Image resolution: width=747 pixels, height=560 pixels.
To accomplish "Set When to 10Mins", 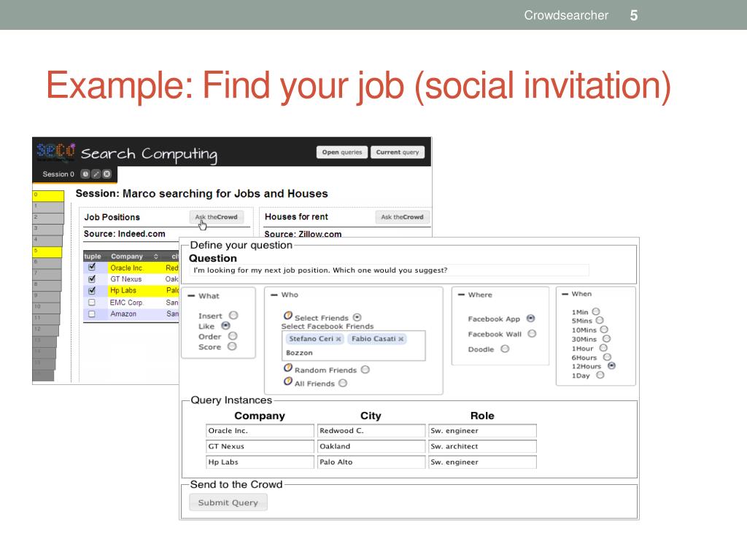I will 604,330.
